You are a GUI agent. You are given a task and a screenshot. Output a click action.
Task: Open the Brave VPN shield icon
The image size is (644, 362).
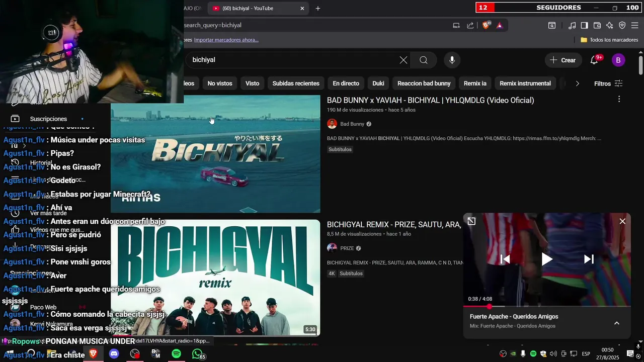[x=622, y=25]
